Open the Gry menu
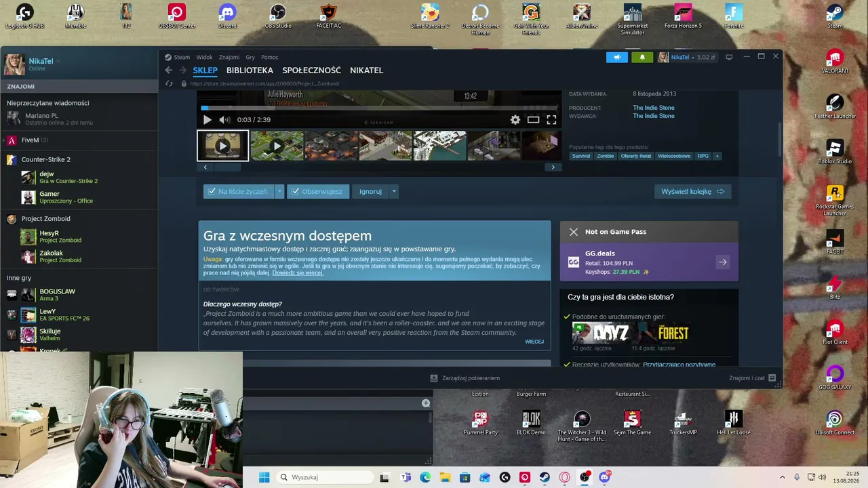The image size is (868, 488). point(250,57)
